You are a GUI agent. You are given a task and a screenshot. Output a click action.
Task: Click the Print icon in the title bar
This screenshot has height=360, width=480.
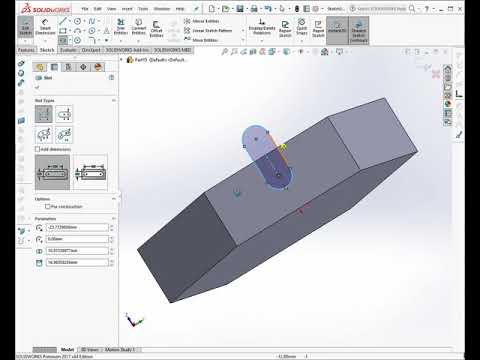(254, 9)
